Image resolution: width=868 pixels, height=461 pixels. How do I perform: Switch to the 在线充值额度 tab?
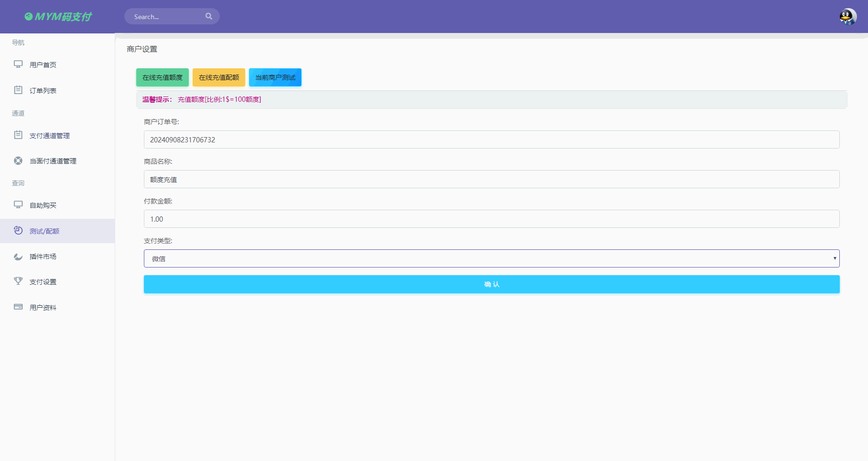point(163,77)
